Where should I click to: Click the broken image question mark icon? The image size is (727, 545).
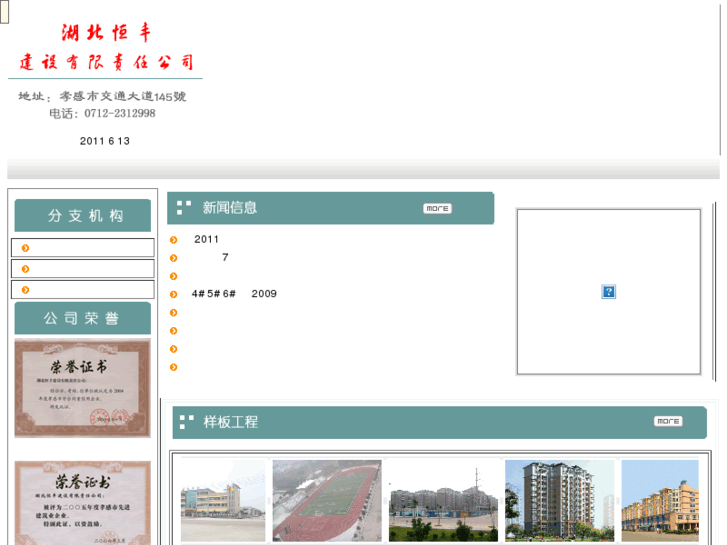[608, 292]
